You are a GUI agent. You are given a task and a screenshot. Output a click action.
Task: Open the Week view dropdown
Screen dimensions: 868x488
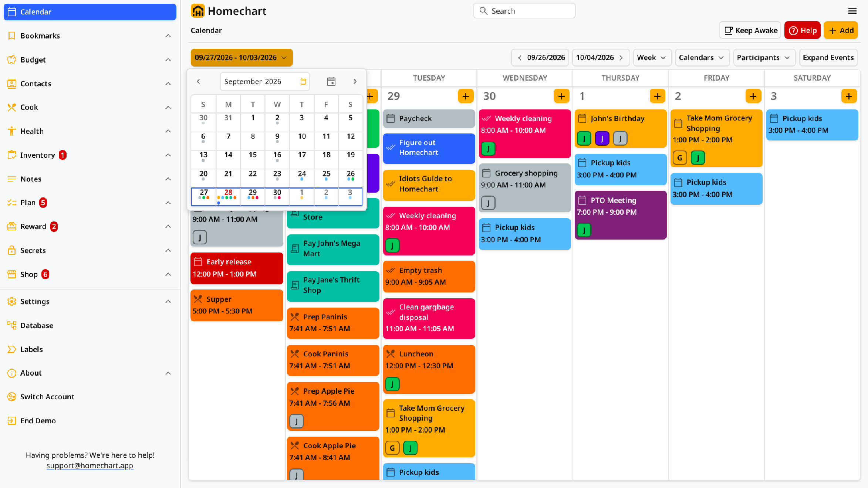click(652, 58)
